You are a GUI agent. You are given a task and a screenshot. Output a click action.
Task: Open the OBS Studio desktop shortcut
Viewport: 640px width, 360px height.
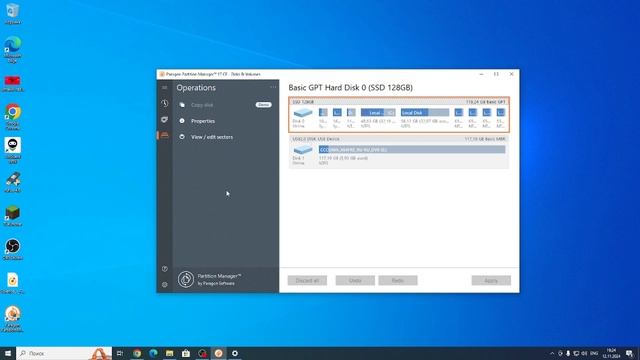pyautogui.click(x=13, y=249)
